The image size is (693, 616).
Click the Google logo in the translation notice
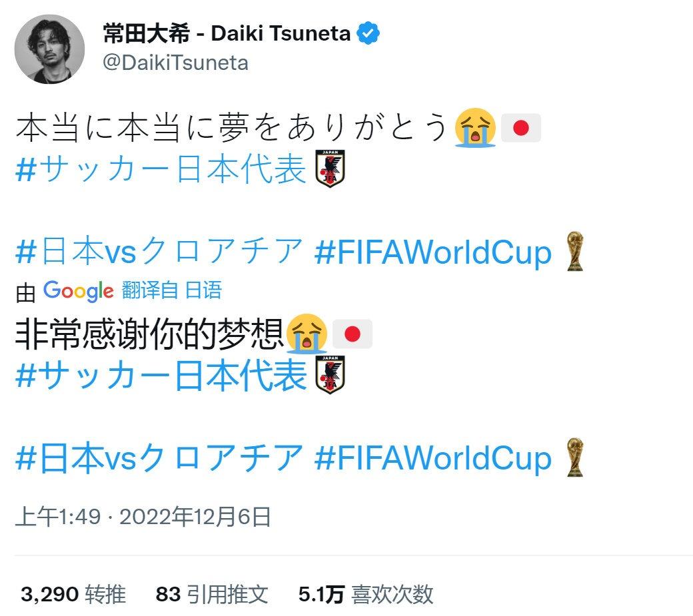point(78,290)
